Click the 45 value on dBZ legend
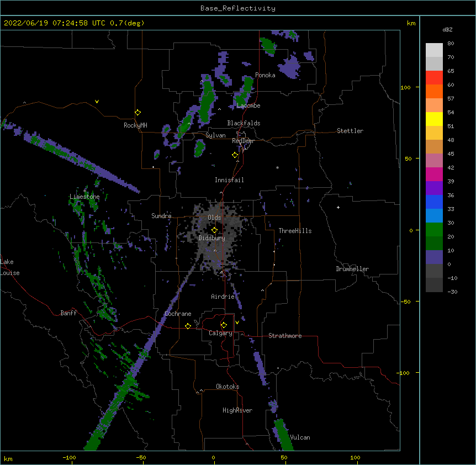This screenshot has width=476, height=465. 451,154
